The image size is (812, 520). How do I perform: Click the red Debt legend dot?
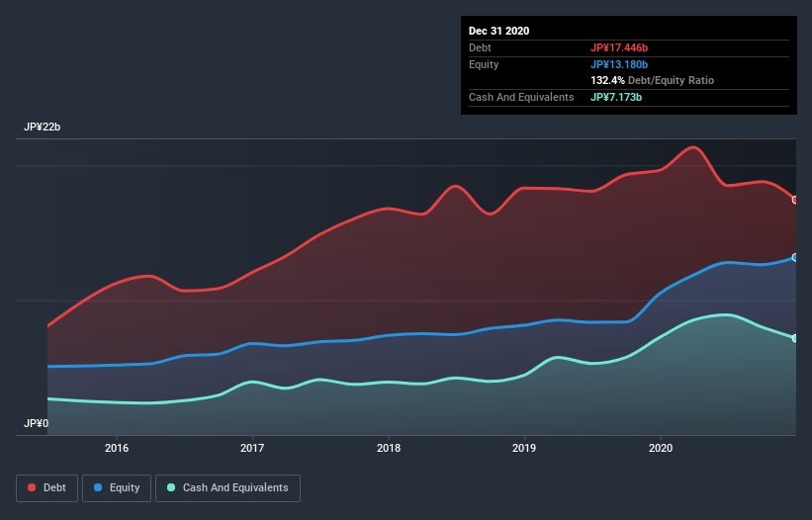32,487
